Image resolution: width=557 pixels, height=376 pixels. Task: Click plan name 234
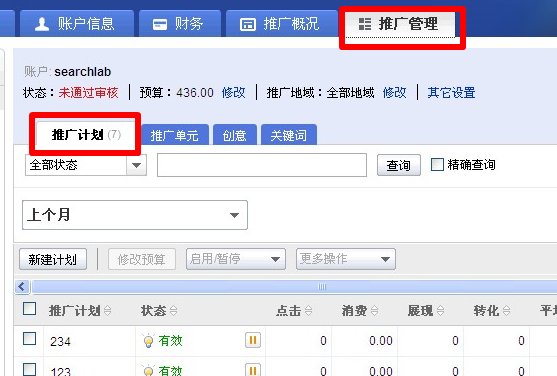point(60,342)
